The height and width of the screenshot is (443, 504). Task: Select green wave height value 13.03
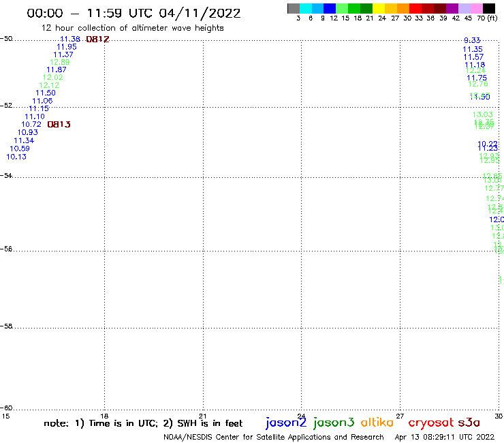(482, 114)
